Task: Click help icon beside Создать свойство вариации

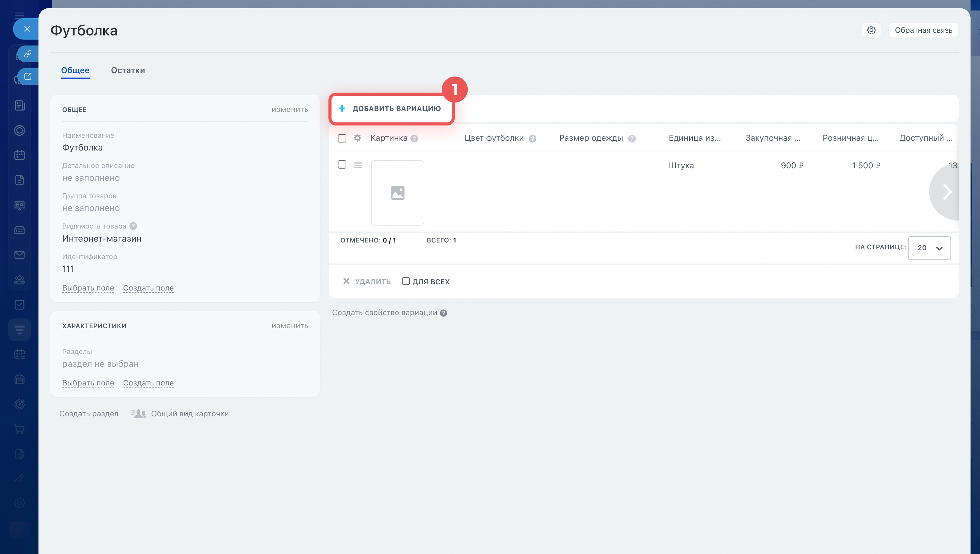Action: pos(443,313)
